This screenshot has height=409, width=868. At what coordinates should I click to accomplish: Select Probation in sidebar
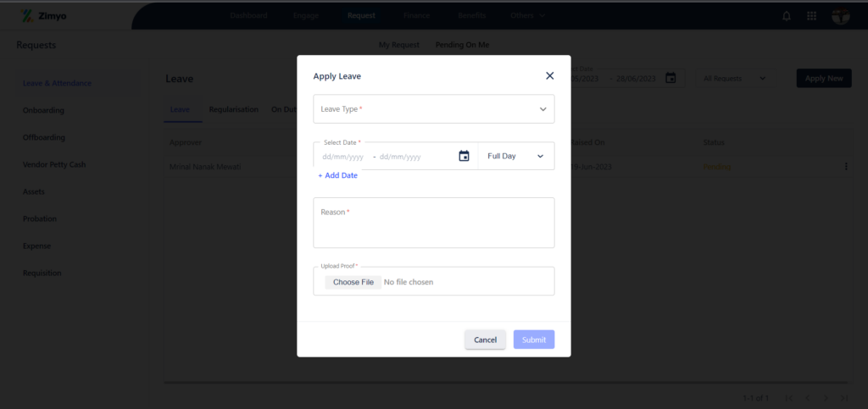39,218
